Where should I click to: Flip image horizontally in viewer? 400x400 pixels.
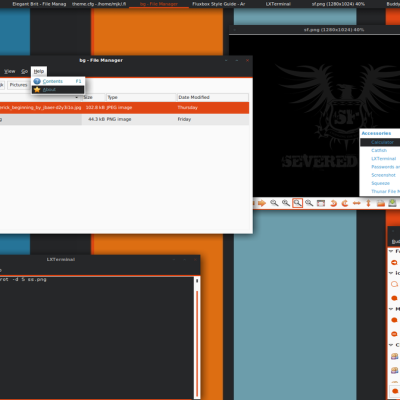click(x=356, y=203)
